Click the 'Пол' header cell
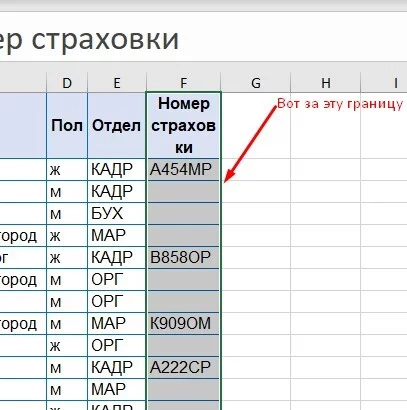 click(67, 126)
